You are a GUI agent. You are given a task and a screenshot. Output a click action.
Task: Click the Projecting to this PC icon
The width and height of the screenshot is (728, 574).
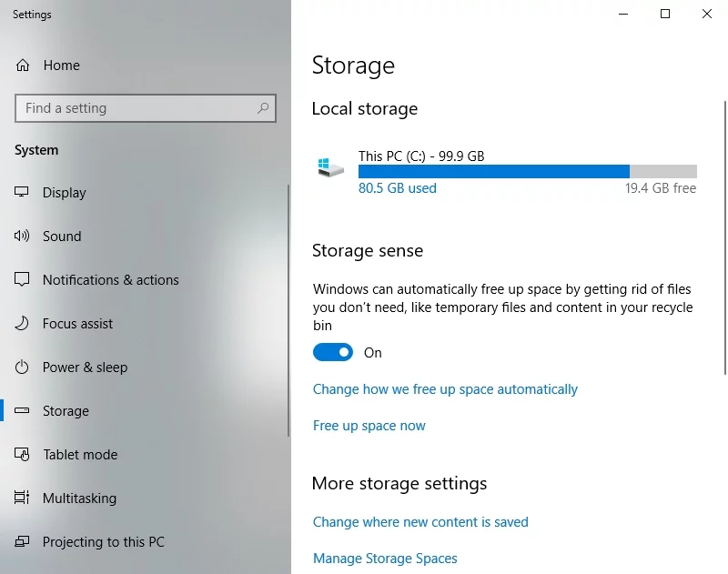tap(23, 542)
